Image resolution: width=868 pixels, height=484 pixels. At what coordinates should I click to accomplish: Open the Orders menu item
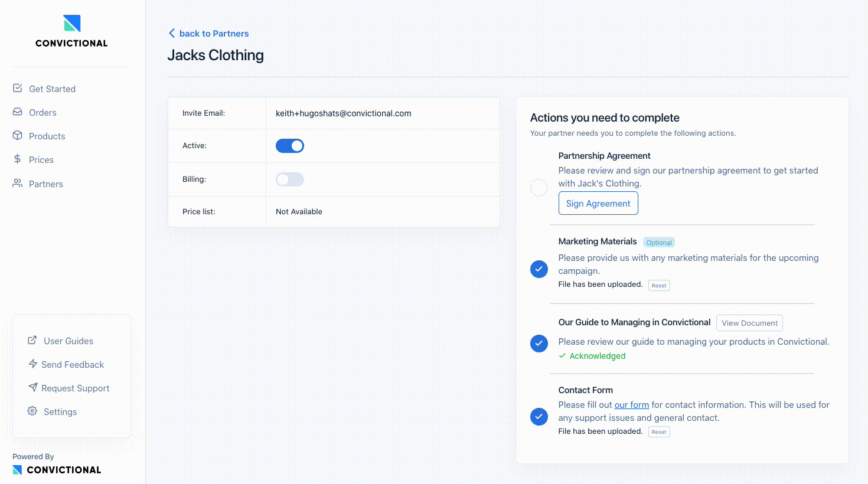[x=43, y=113]
